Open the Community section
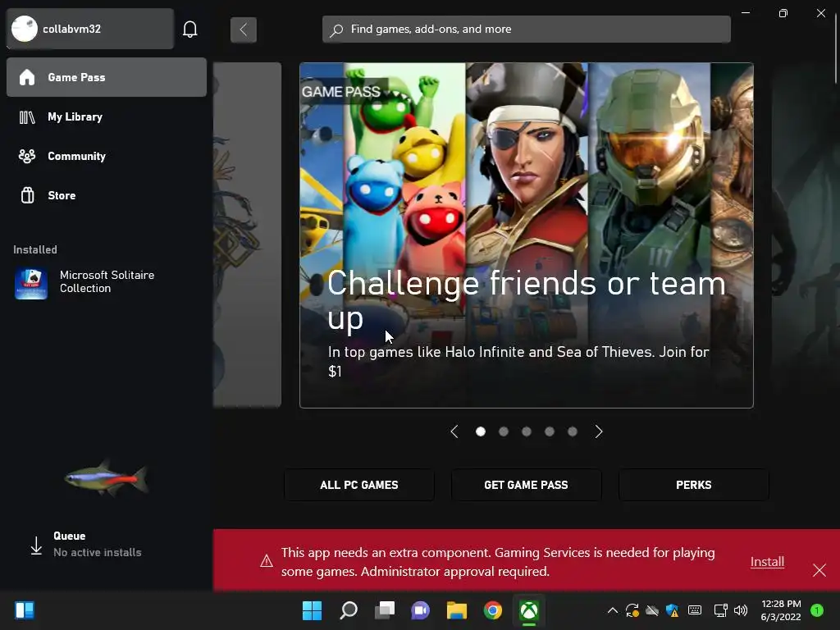 107,156
